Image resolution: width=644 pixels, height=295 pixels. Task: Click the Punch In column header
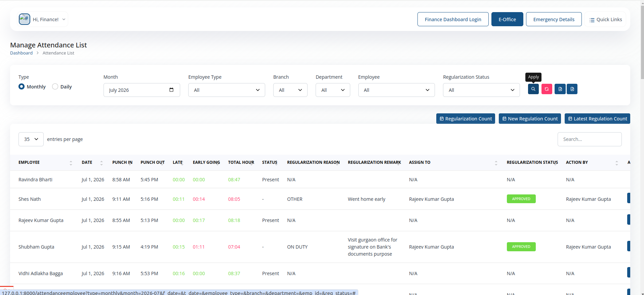tap(122, 162)
